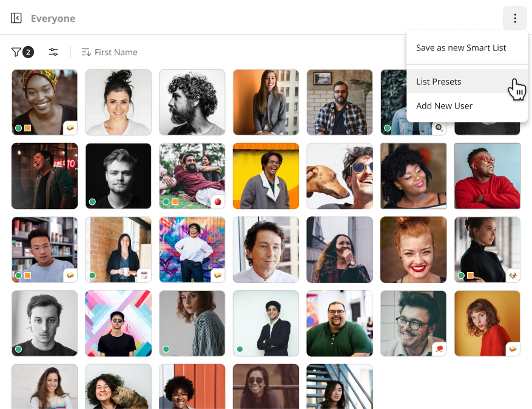Screen dimensions: 532x409
Task: Click green status dot on headwrap woman card
Action: [x=19, y=128]
